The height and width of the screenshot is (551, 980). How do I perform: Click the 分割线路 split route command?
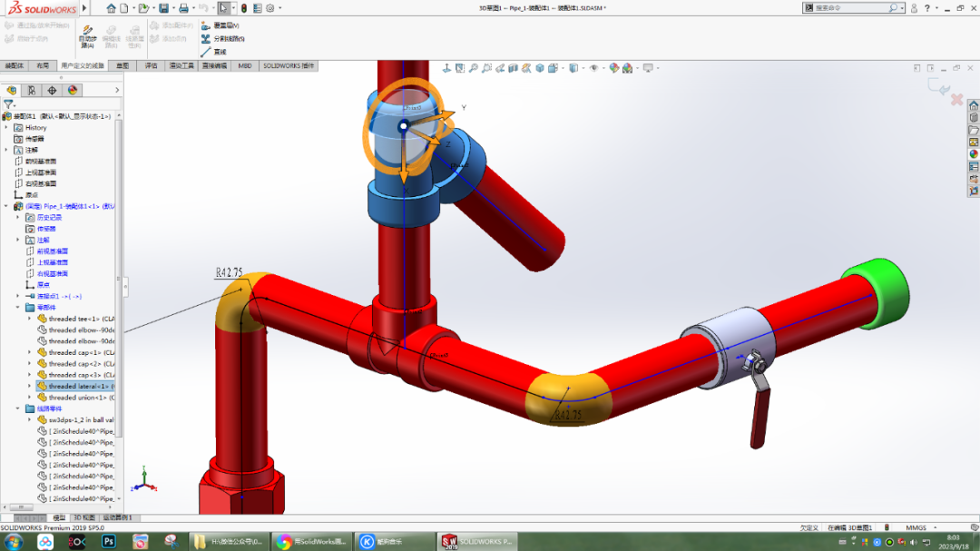click(x=222, y=39)
